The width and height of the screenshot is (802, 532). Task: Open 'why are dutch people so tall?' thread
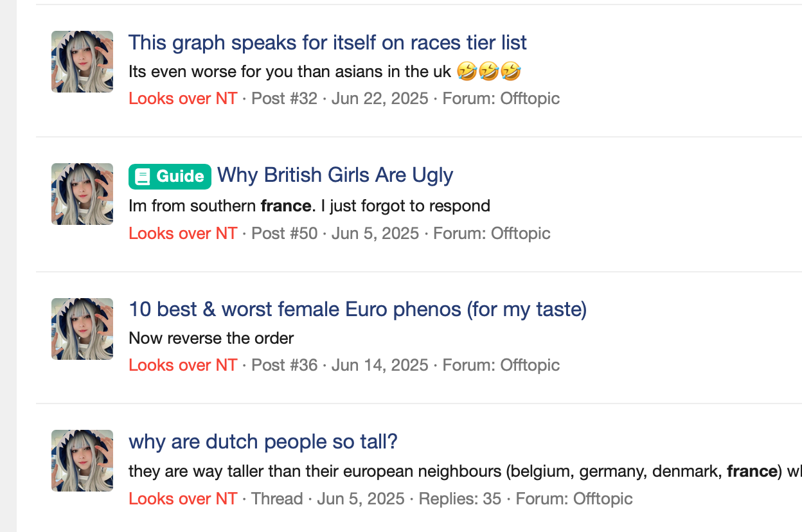click(x=263, y=442)
